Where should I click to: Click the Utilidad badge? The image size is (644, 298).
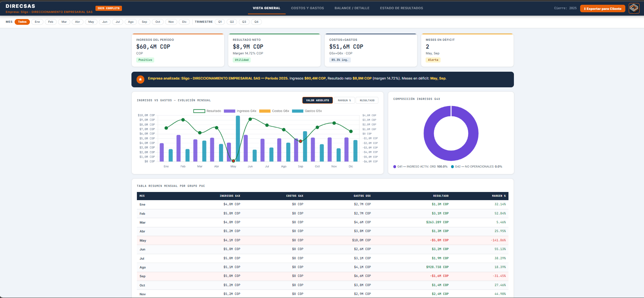(x=242, y=60)
